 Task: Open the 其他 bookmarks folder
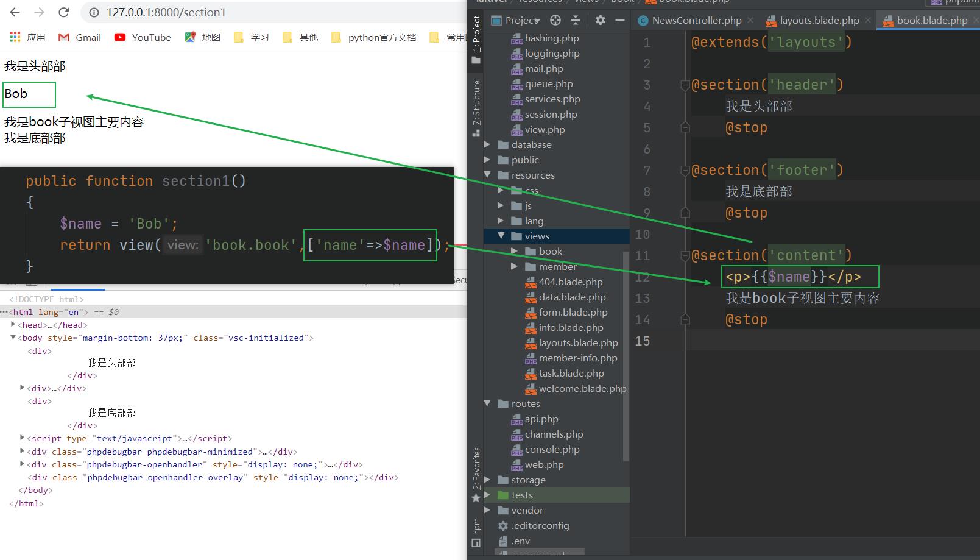(x=300, y=37)
